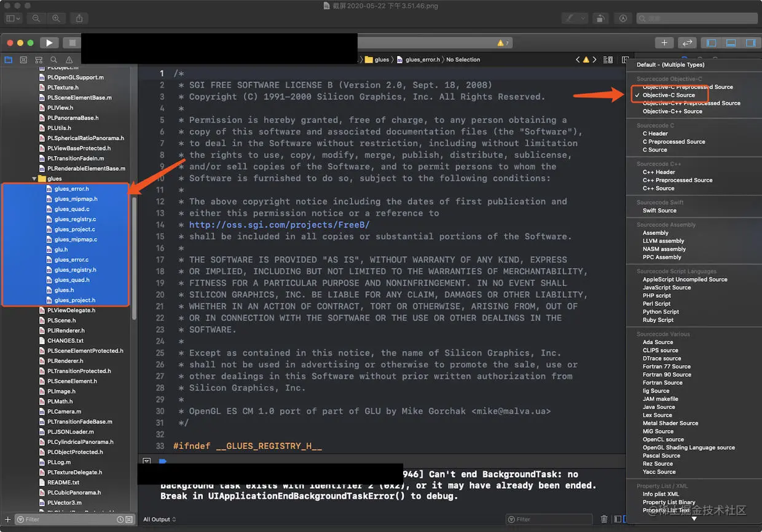Open the editor options lines icon
This screenshot has width=762, height=532.
[x=608, y=60]
